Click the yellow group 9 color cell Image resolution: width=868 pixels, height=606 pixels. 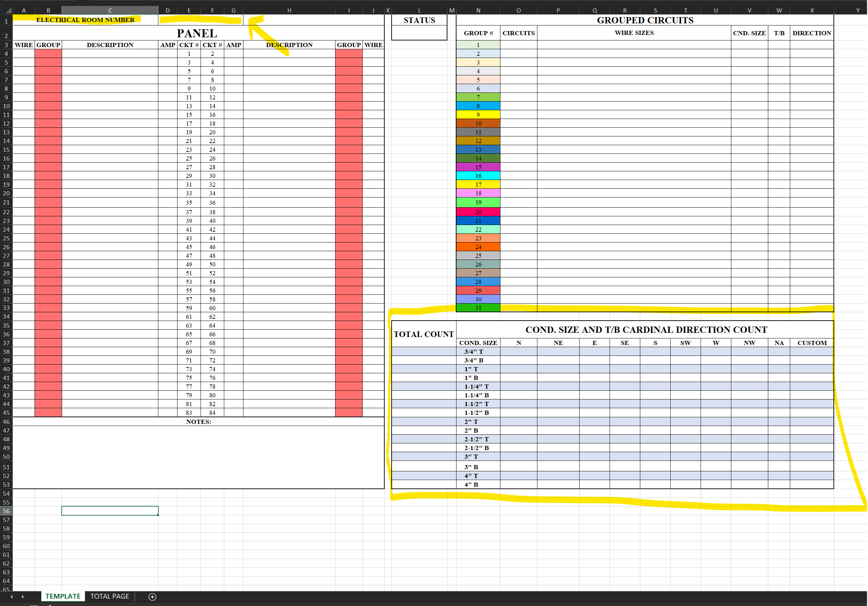click(478, 115)
